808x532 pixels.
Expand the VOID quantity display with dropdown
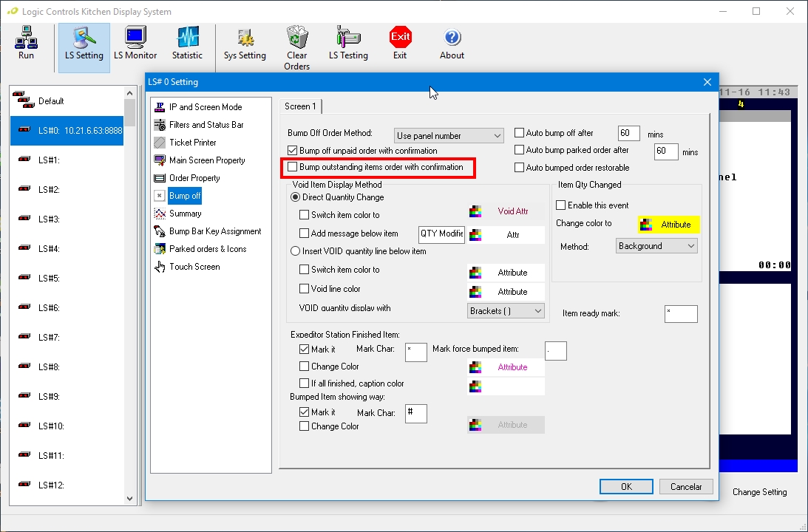506,310
